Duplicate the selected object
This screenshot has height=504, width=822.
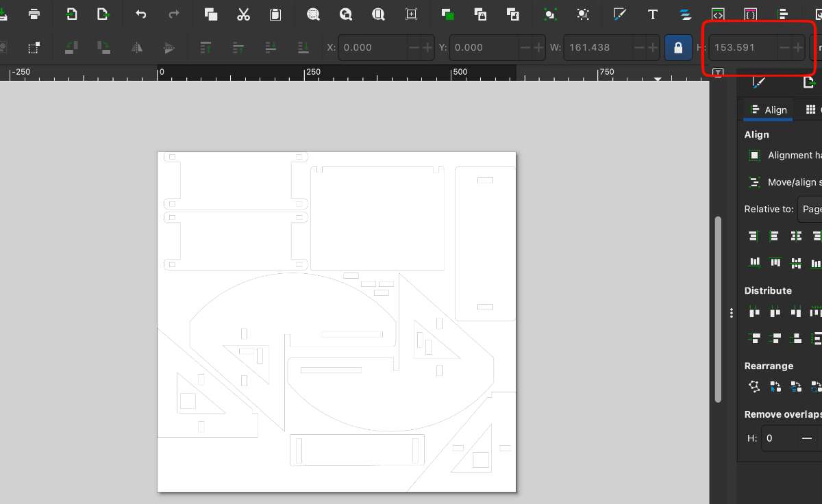[x=448, y=14]
